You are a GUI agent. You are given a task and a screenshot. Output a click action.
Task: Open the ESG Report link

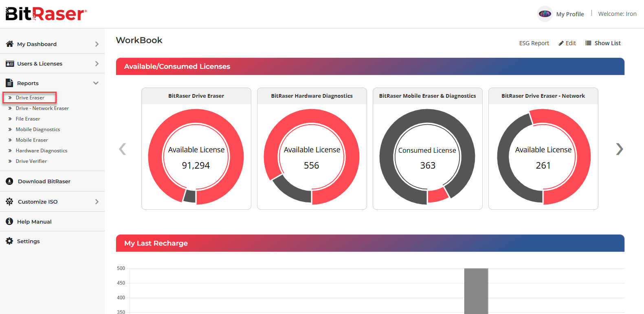(x=534, y=43)
